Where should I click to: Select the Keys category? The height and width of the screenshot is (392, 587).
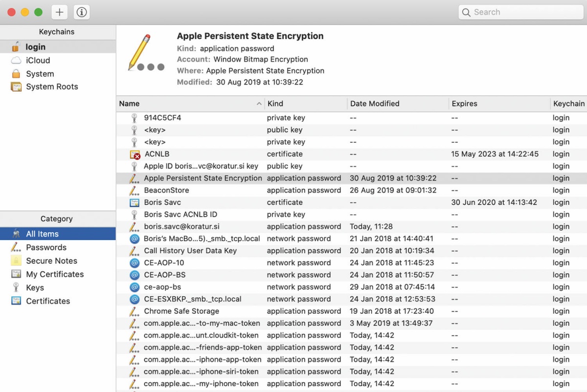click(58, 287)
